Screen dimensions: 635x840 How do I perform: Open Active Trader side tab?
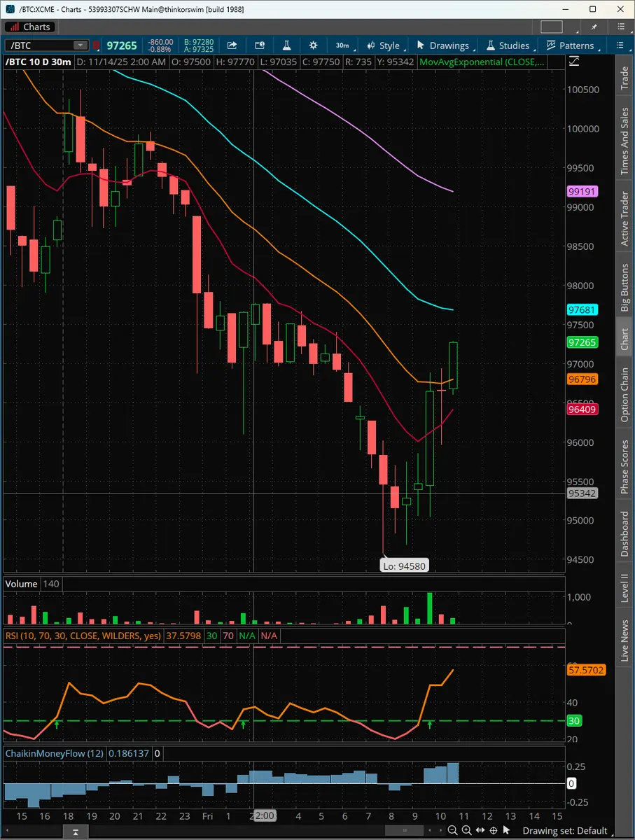624,218
